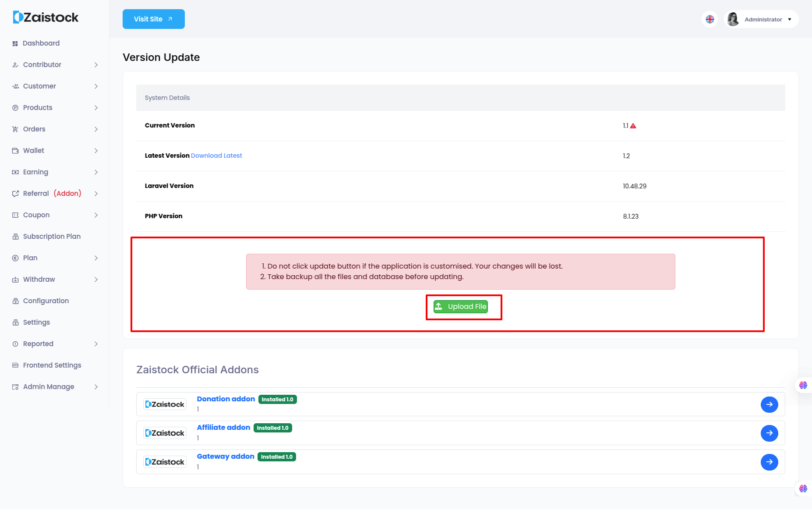Expand the Plan submenu chevron

(x=96, y=258)
